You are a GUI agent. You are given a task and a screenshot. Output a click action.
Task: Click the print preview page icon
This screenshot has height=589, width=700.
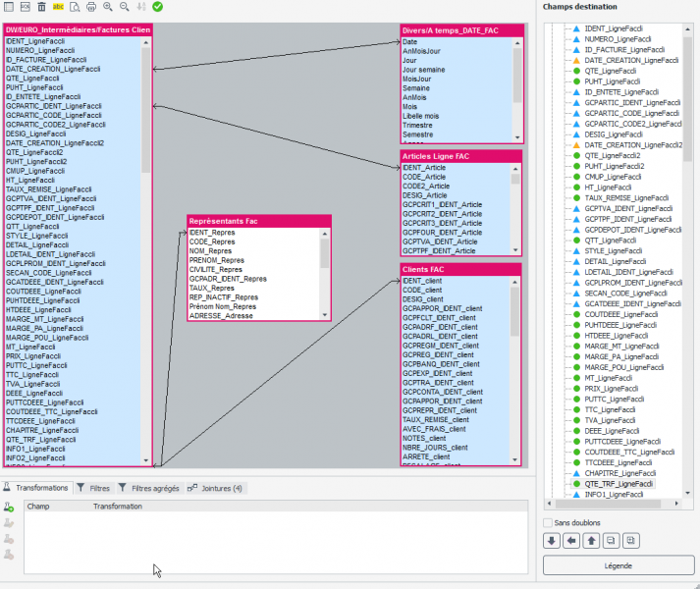point(75,7)
